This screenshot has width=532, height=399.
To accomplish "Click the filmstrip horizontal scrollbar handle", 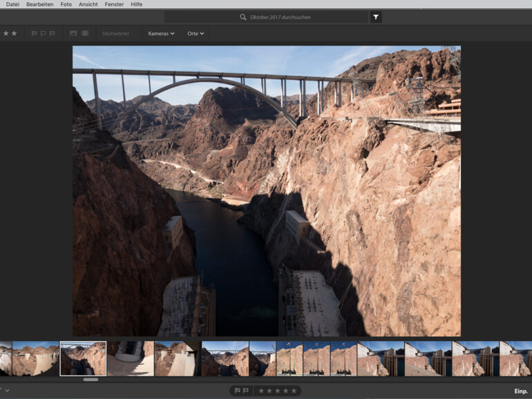I will click(x=91, y=379).
